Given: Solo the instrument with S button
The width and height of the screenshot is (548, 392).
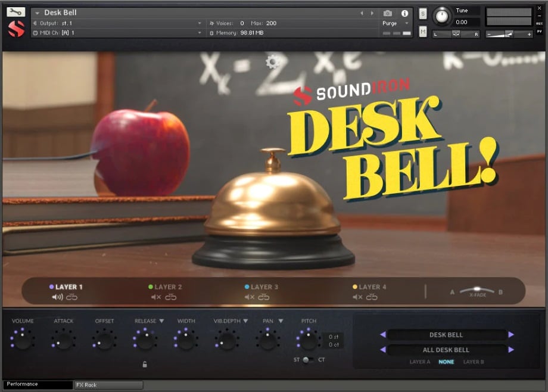Looking at the screenshot, I should [423, 14].
